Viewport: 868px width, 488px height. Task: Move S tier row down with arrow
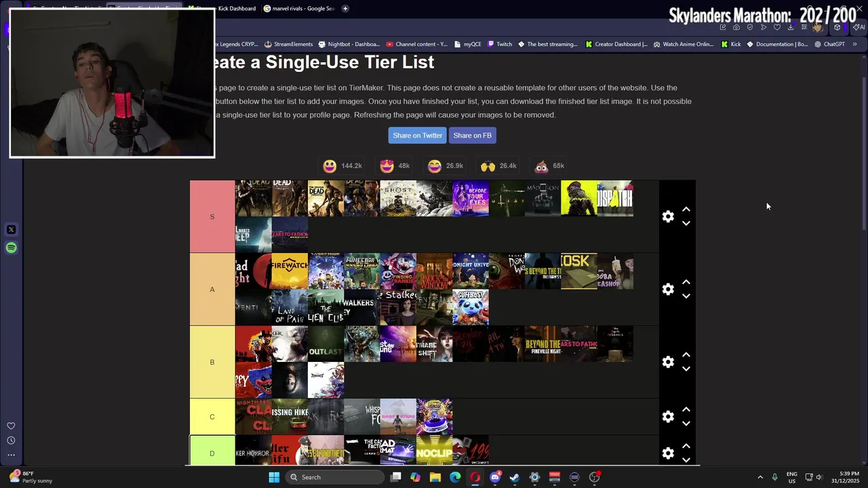(x=686, y=224)
